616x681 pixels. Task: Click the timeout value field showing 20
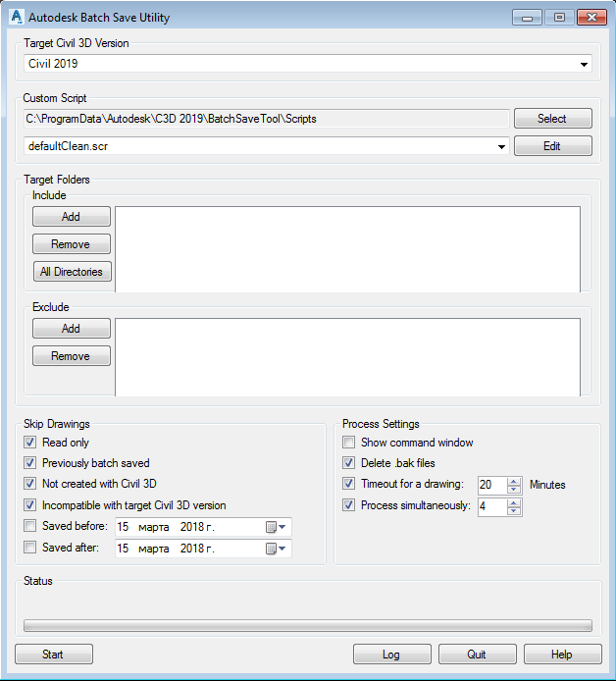(492, 485)
